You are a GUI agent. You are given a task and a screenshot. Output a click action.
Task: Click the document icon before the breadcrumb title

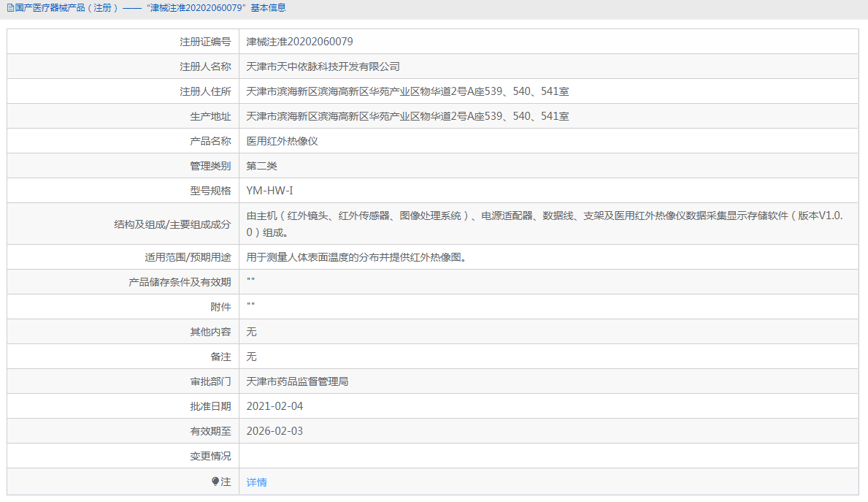[10, 8]
